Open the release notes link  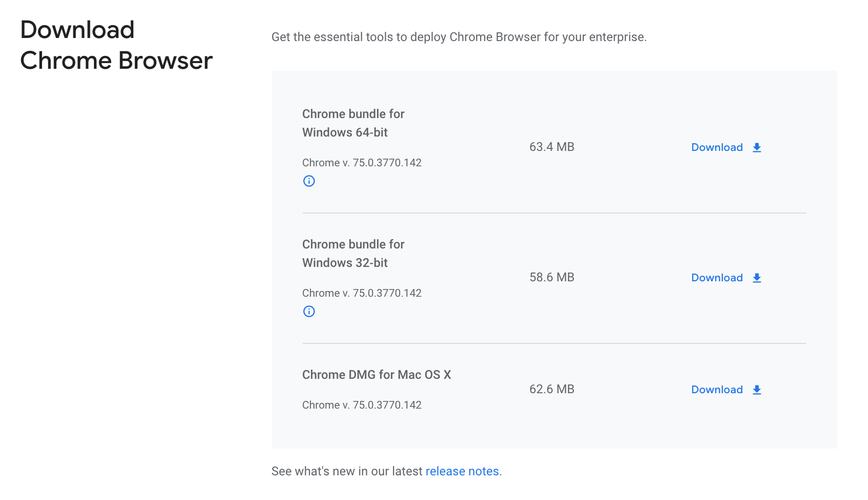[462, 471]
